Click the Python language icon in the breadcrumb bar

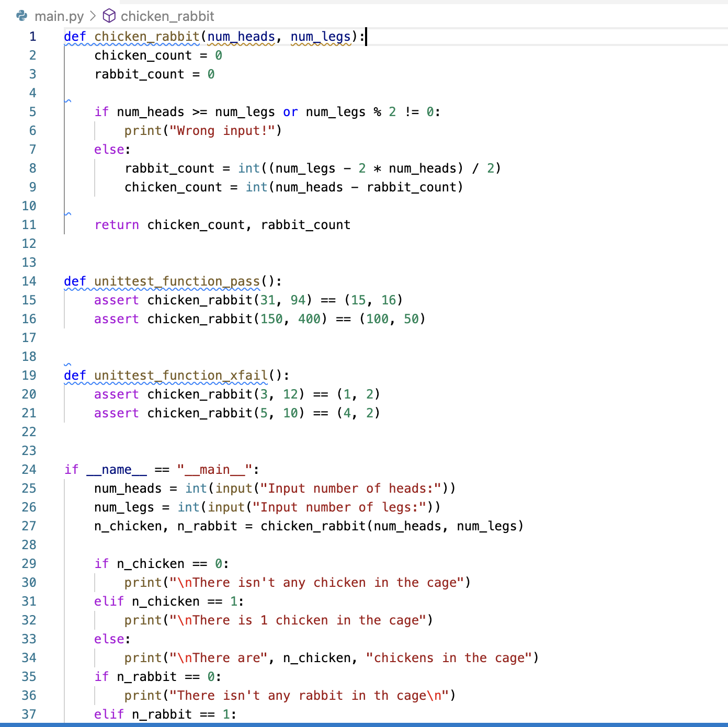[x=21, y=16]
